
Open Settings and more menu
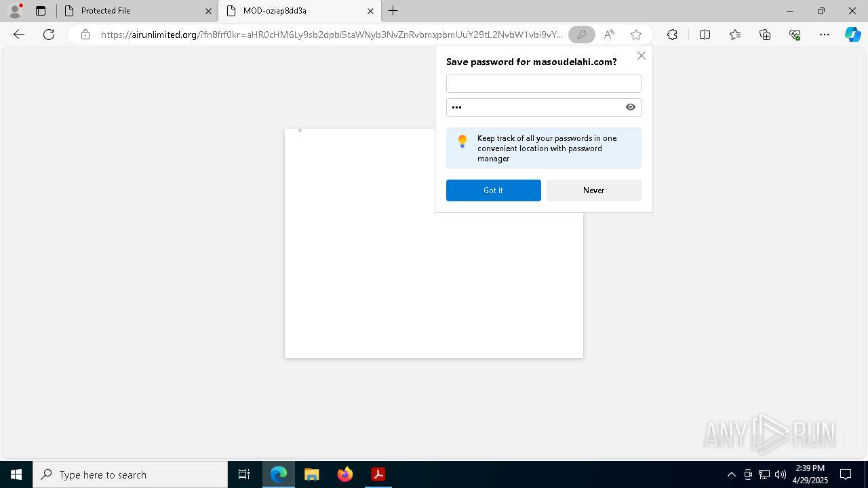click(x=825, y=35)
